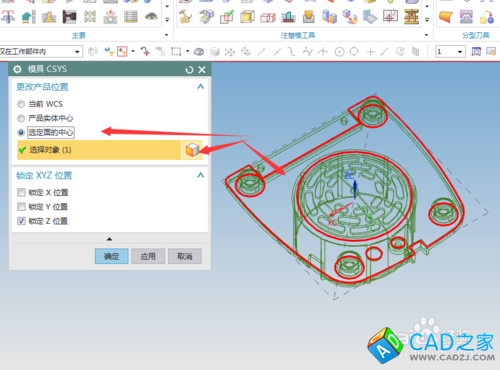This screenshot has height=370, width=500.
Task: Reset the Mold CSYS dialog
Action: pos(189,70)
